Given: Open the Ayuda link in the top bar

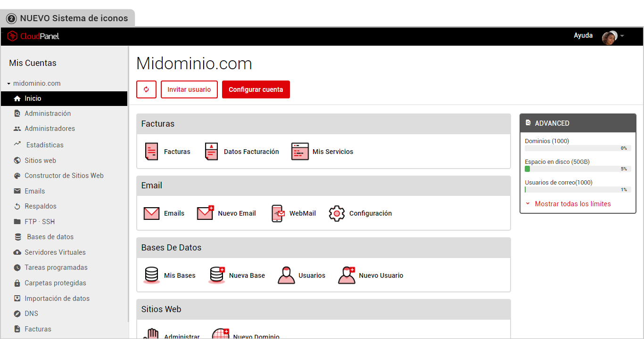Looking at the screenshot, I should 583,35.
